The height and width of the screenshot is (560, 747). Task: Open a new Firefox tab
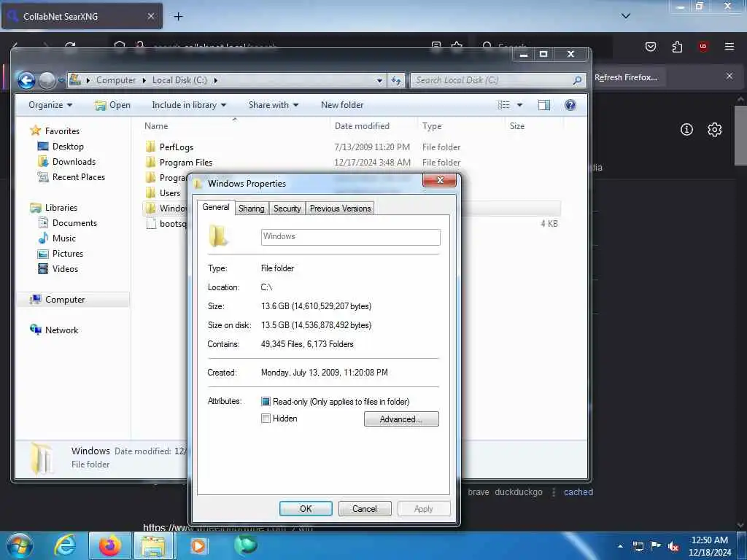pos(178,17)
